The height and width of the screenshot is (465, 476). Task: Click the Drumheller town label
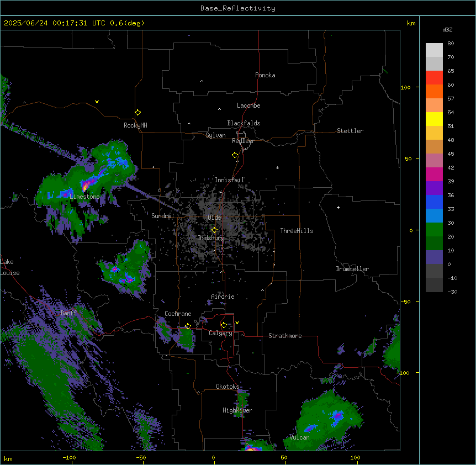tap(352, 269)
